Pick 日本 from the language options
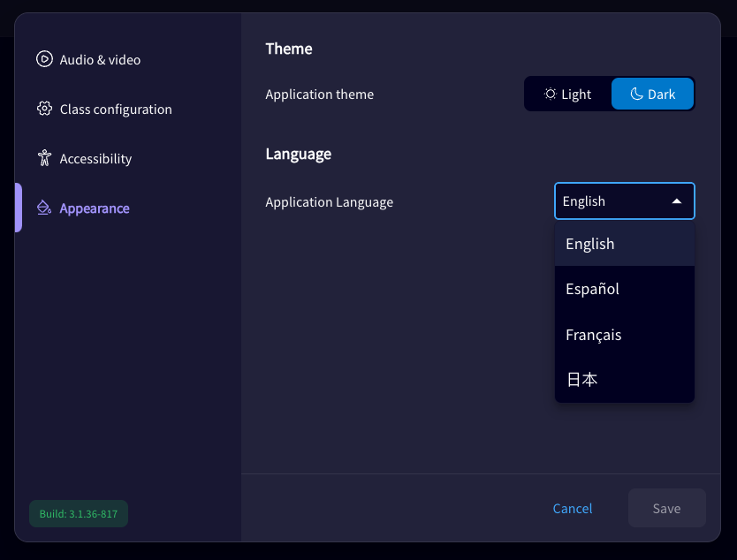The height and width of the screenshot is (560, 737). (x=582, y=379)
